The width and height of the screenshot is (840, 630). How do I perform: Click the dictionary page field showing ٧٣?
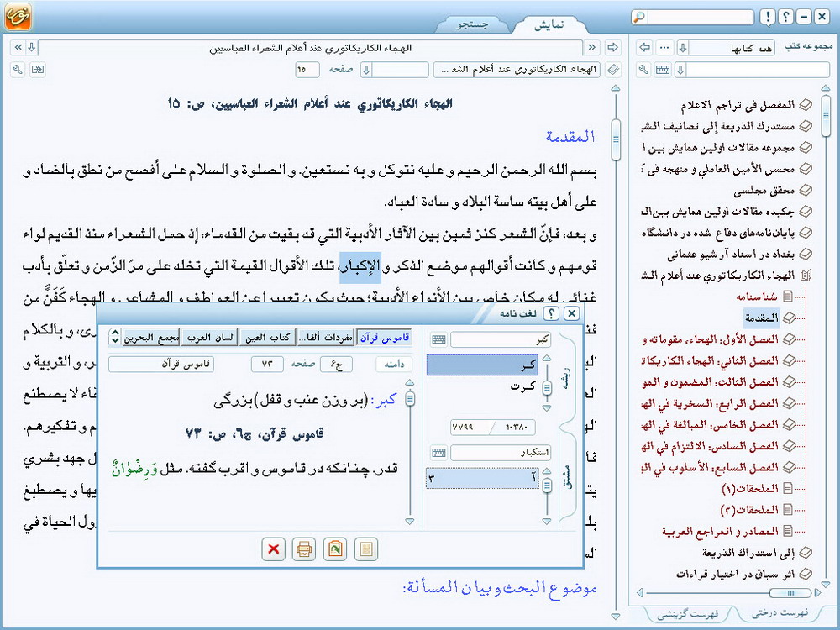[267, 365]
